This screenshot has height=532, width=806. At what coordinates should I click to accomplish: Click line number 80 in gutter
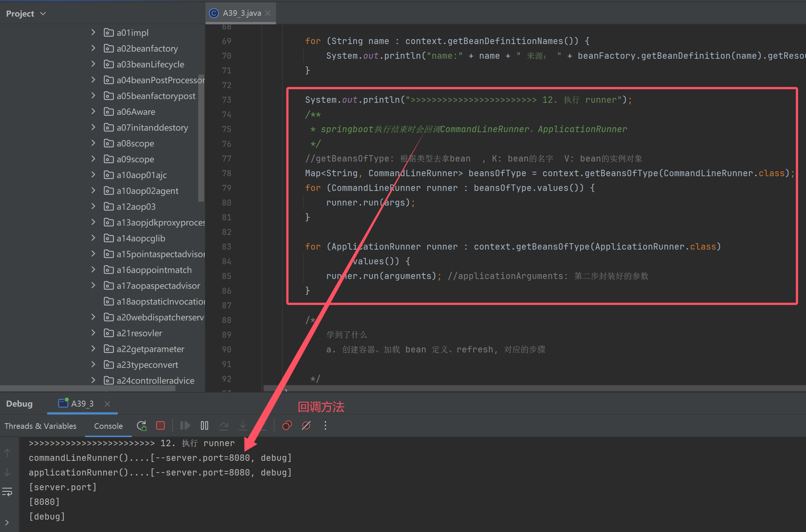(x=227, y=203)
